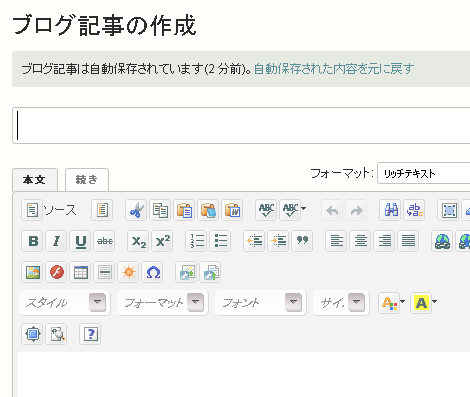470x397 pixels.
Task: Maximize editor icon in bottom row
Action: pos(32,334)
